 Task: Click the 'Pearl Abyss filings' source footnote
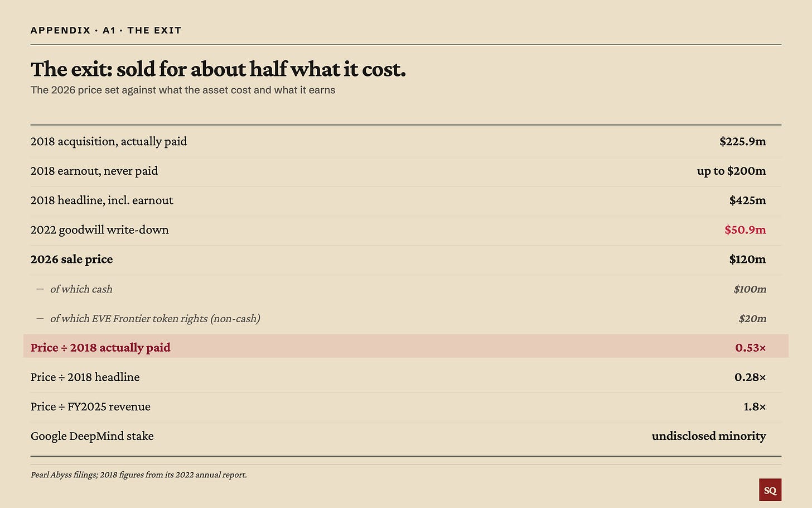click(139, 475)
